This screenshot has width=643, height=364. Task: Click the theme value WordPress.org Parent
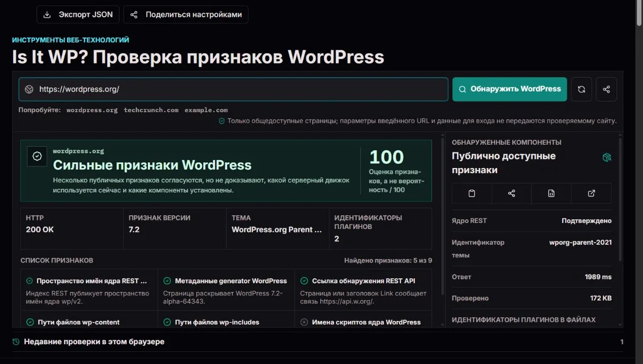pyautogui.click(x=276, y=230)
